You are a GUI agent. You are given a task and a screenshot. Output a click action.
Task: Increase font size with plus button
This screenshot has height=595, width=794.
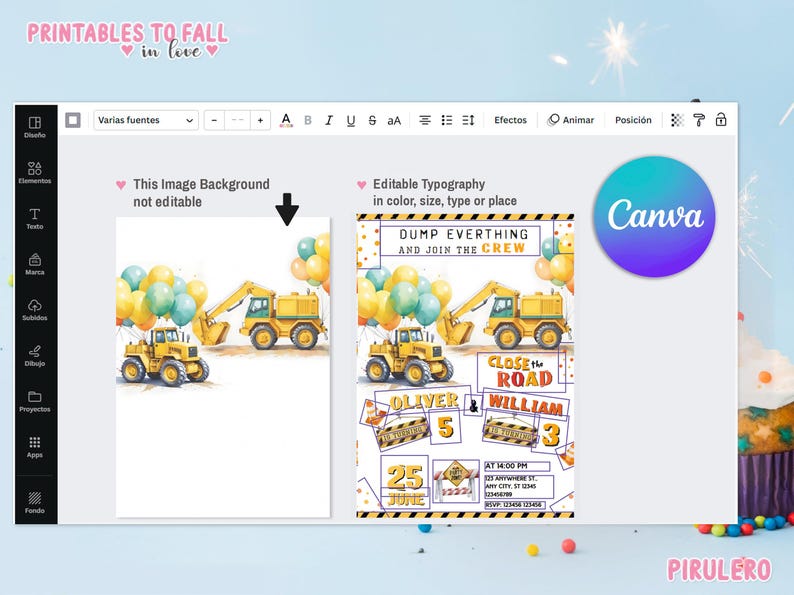260,120
